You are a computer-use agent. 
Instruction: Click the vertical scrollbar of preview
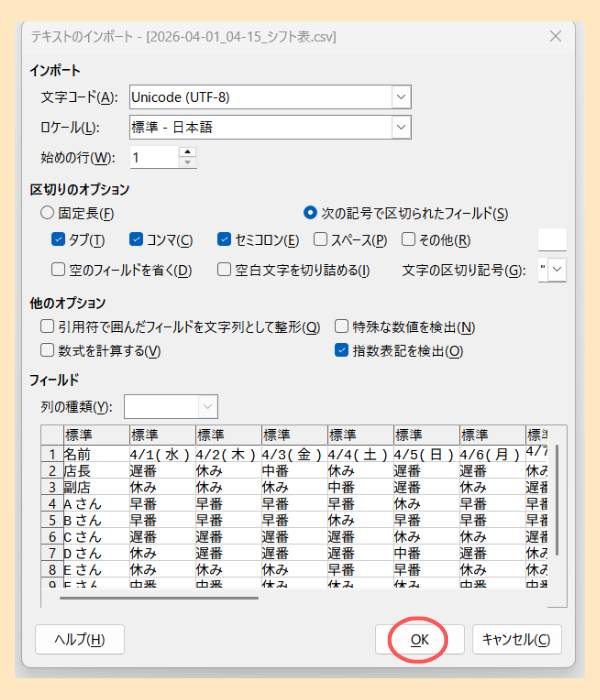(557, 500)
